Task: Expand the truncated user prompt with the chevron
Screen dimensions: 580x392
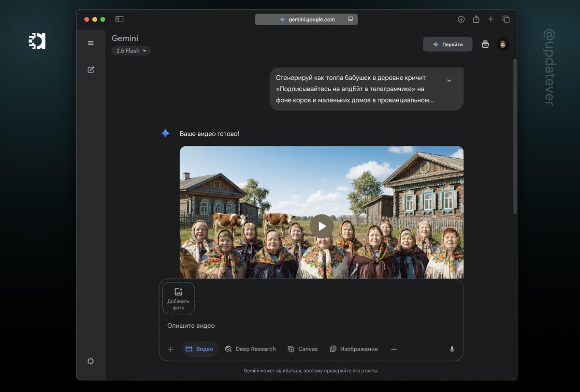Action: tap(449, 81)
